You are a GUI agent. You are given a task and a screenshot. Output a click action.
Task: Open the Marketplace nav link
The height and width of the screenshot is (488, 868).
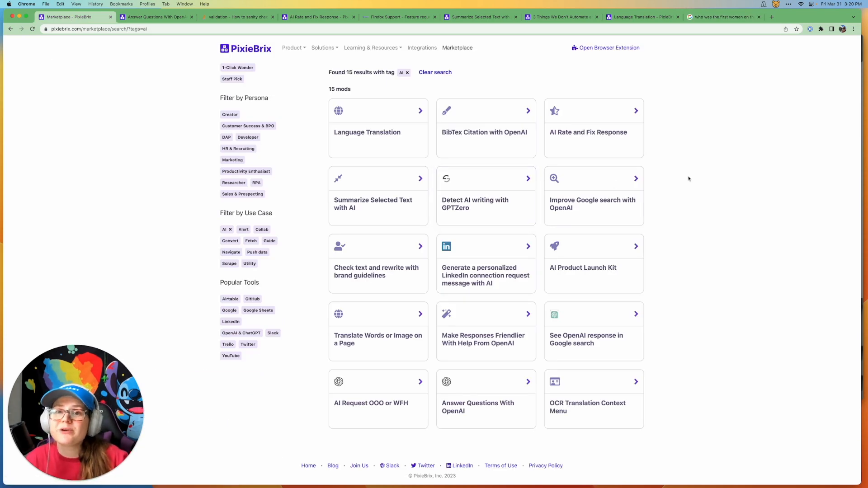tap(457, 48)
